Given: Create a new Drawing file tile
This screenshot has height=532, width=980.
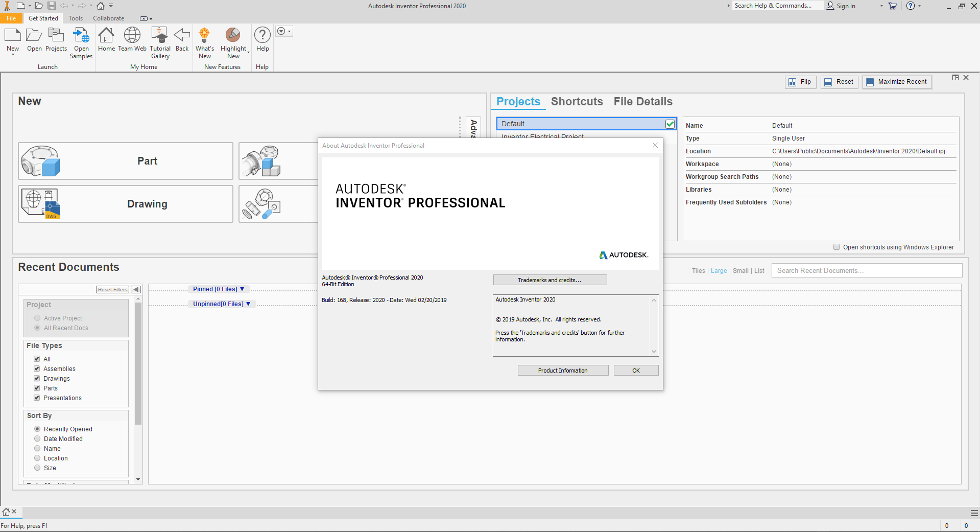Looking at the screenshot, I should point(126,204).
